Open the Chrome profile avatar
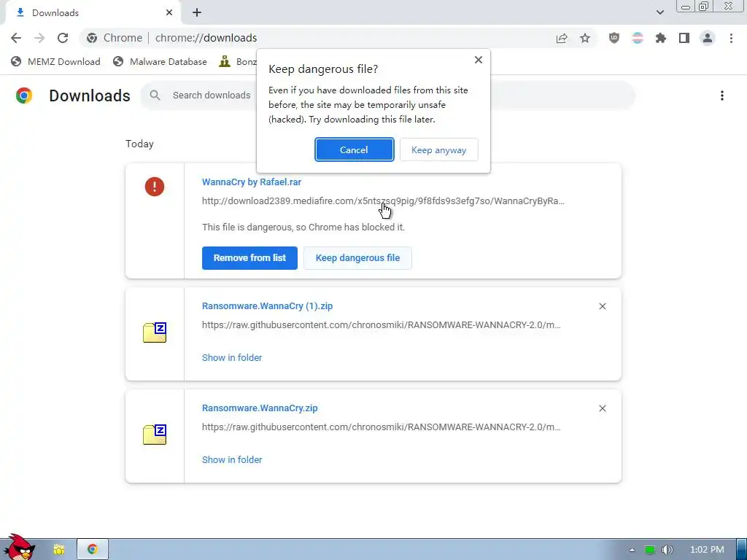The width and height of the screenshot is (747, 560). 708,38
